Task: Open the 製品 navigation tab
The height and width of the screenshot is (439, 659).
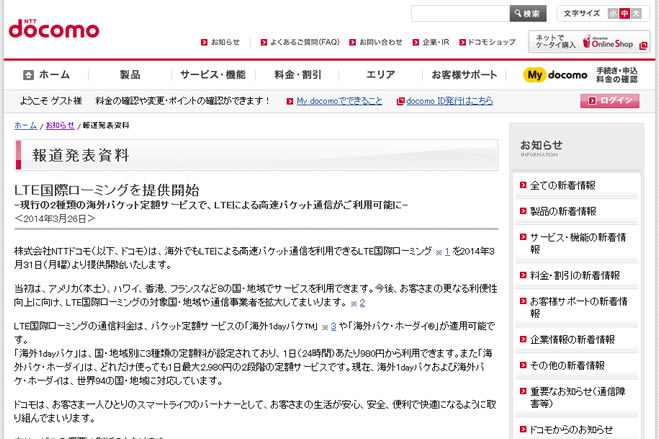Action: click(x=130, y=75)
